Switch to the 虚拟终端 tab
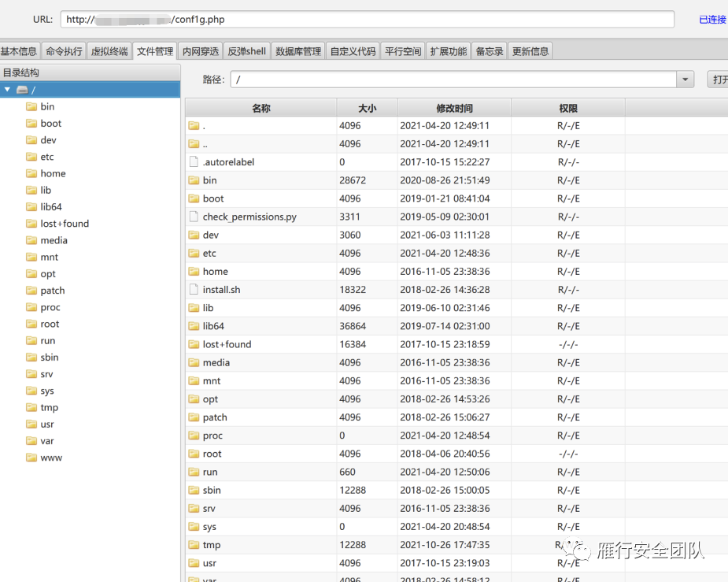 tap(109, 51)
